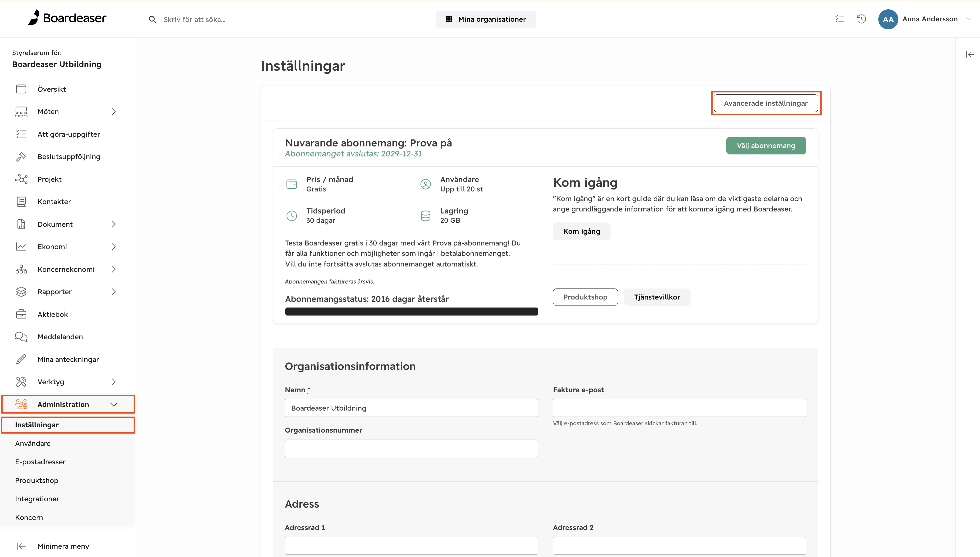980x557 pixels.
Task: Collapse the Administration submenu chevron
Action: pos(114,404)
